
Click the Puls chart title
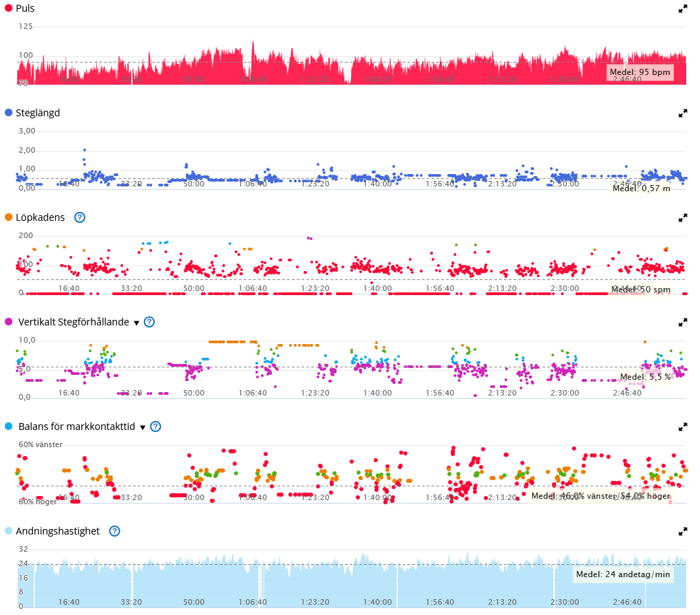click(x=25, y=8)
